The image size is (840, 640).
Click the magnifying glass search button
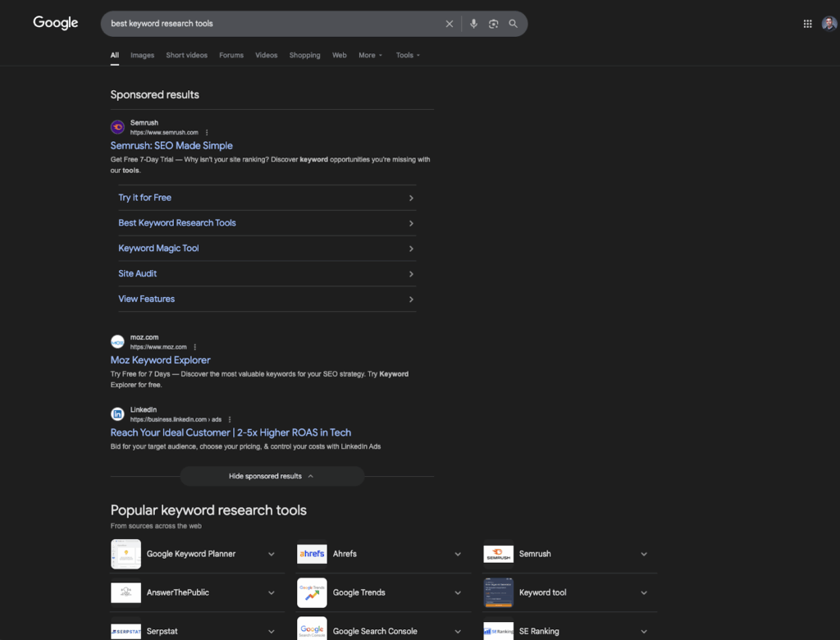tap(513, 24)
